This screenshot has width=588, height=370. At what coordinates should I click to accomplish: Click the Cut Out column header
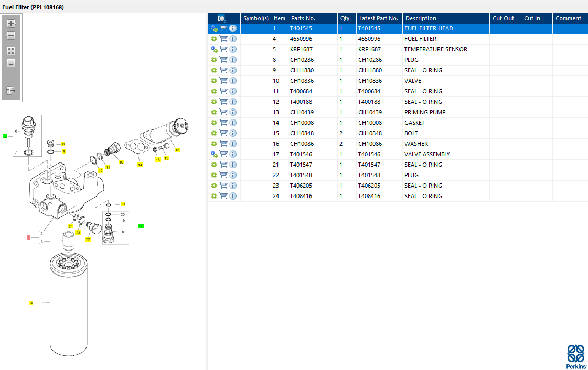tap(505, 18)
